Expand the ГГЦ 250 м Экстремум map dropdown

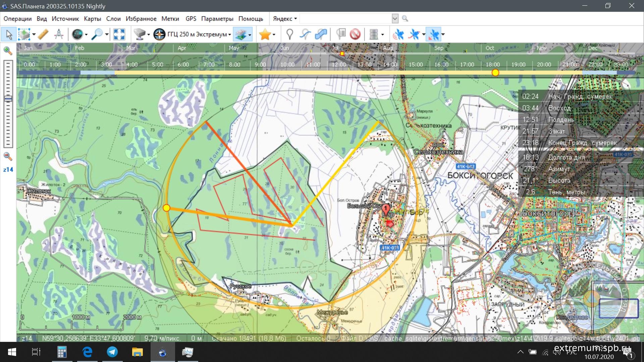(x=229, y=35)
